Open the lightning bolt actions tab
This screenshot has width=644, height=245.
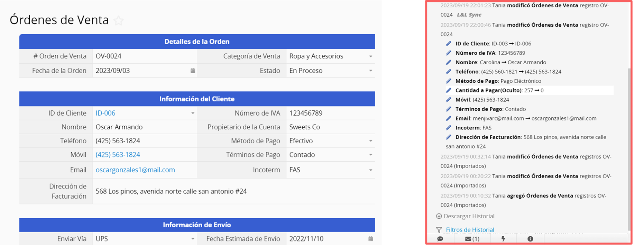click(x=503, y=239)
